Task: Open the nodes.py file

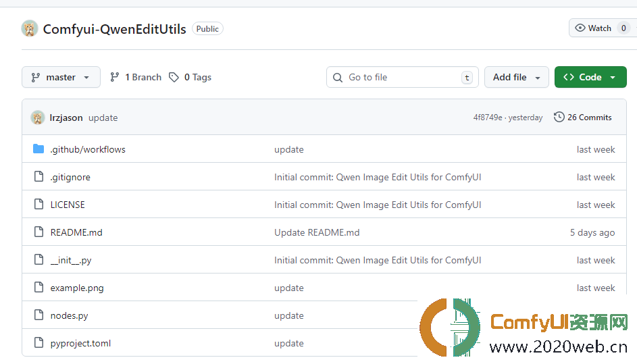Action: tap(69, 315)
